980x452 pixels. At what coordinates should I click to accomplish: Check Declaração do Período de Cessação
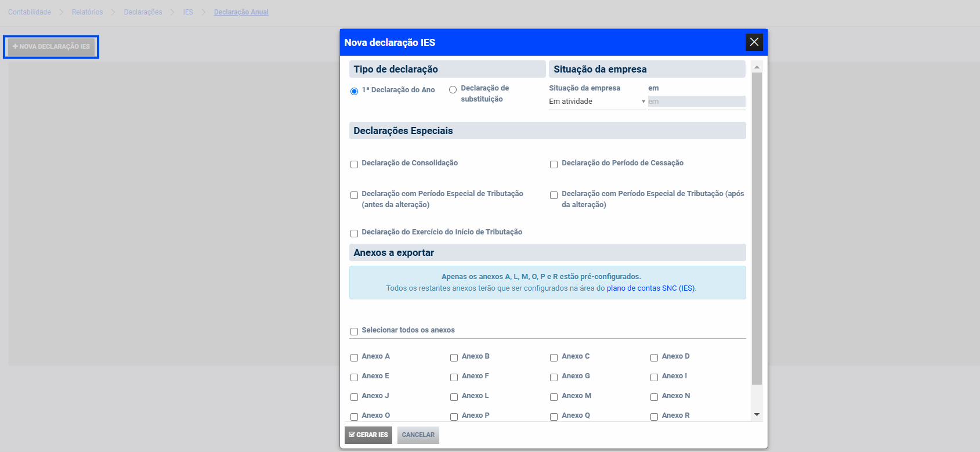554,165
